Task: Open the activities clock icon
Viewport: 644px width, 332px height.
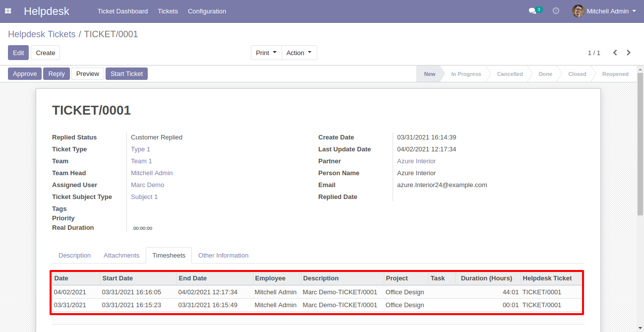Action: point(556,10)
